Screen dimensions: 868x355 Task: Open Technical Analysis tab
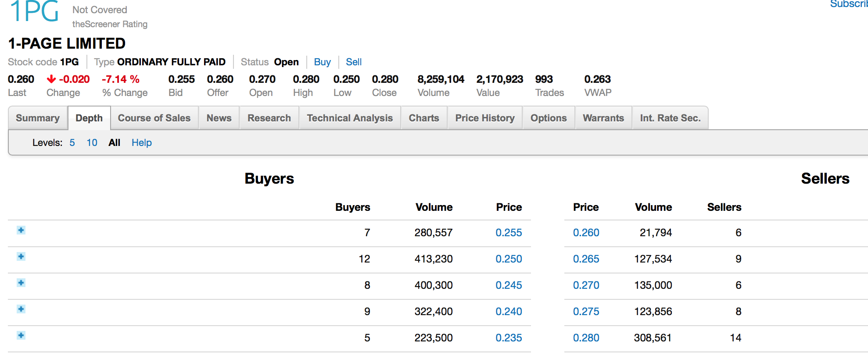point(350,118)
